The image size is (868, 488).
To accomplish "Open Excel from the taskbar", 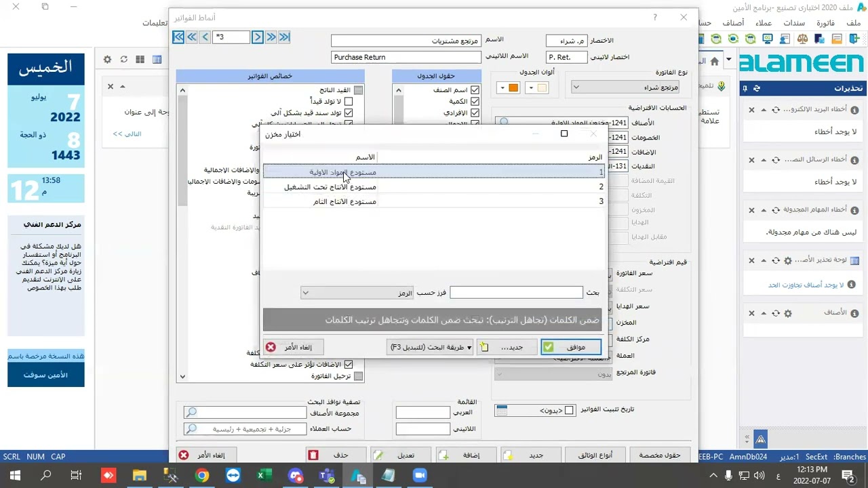I will (x=264, y=476).
